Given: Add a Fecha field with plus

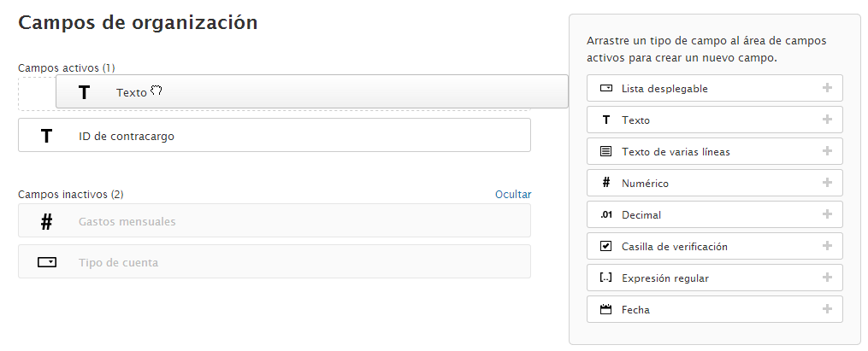Looking at the screenshot, I should click(x=827, y=309).
